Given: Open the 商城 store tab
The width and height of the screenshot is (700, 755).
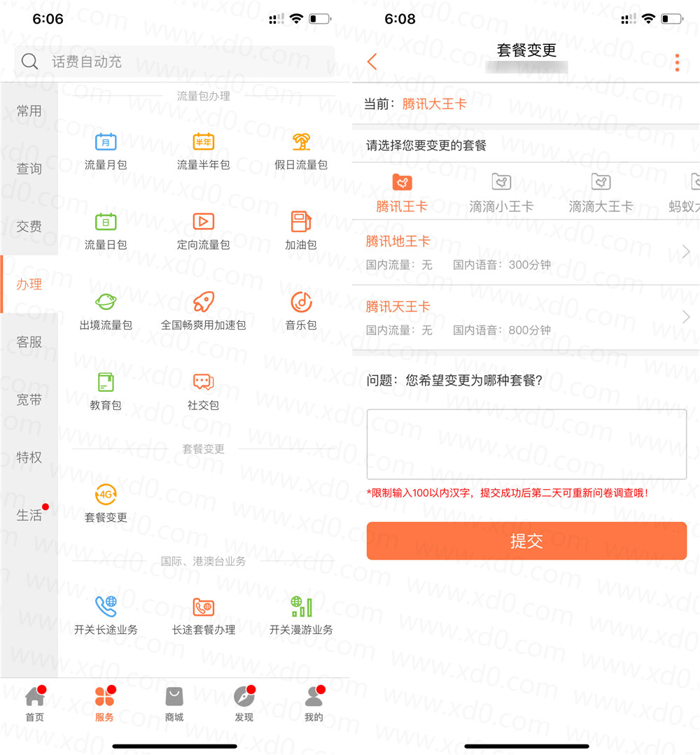Looking at the screenshot, I should (174, 704).
